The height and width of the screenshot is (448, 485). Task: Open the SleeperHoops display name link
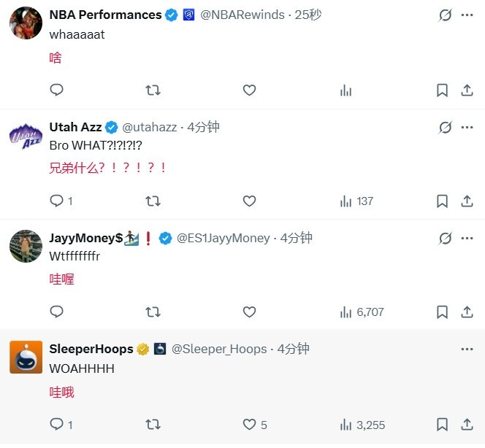(x=91, y=349)
